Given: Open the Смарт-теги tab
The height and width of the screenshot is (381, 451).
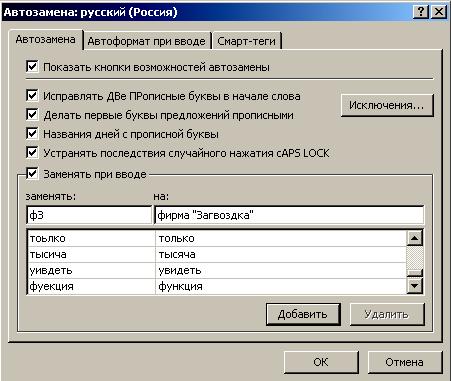Looking at the screenshot, I should click(246, 41).
